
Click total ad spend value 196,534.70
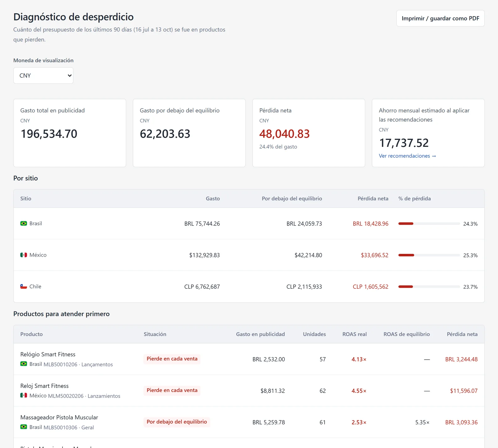49,134
